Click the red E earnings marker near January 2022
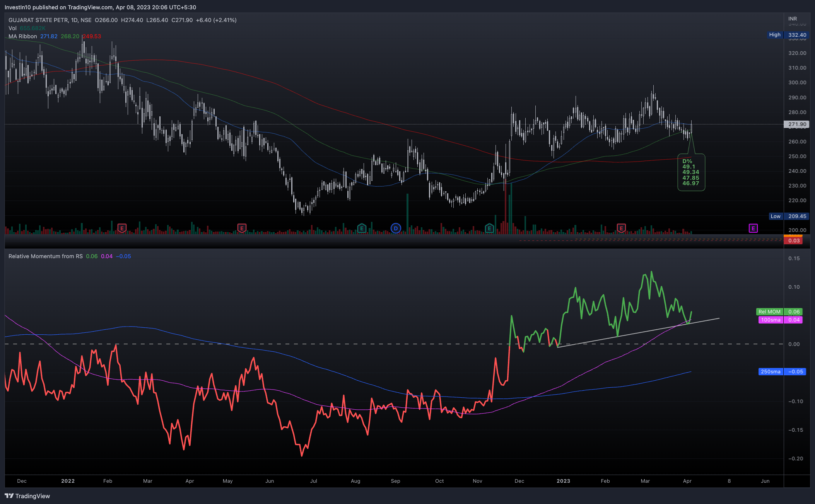The height and width of the screenshot is (504, 815). [122, 228]
